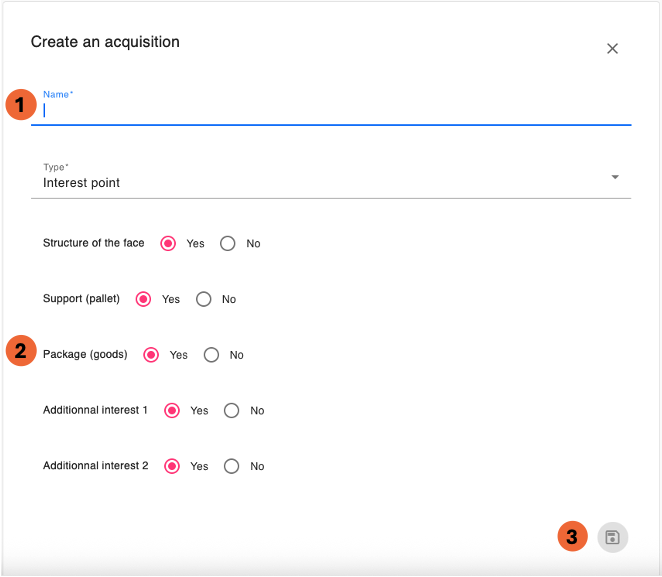Pick No for Additionnal interest 1

[x=232, y=410]
